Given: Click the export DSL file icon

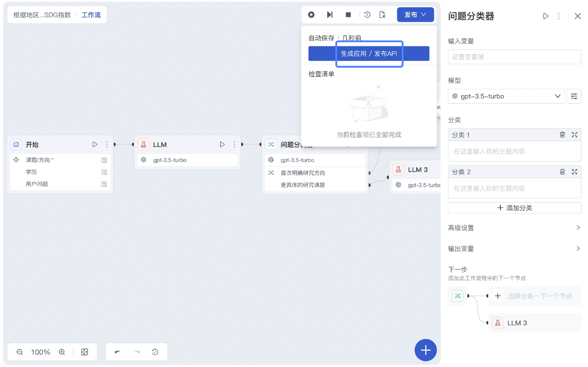Looking at the screenshot, I should coord(383,15).
